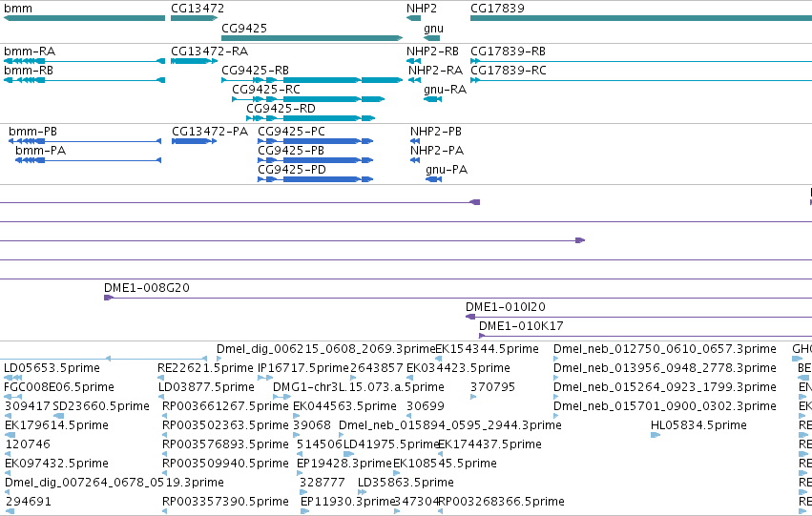Screen dimensions: 812x516
Task: Select transcript bmm-RB
Action: click(84, 80)
